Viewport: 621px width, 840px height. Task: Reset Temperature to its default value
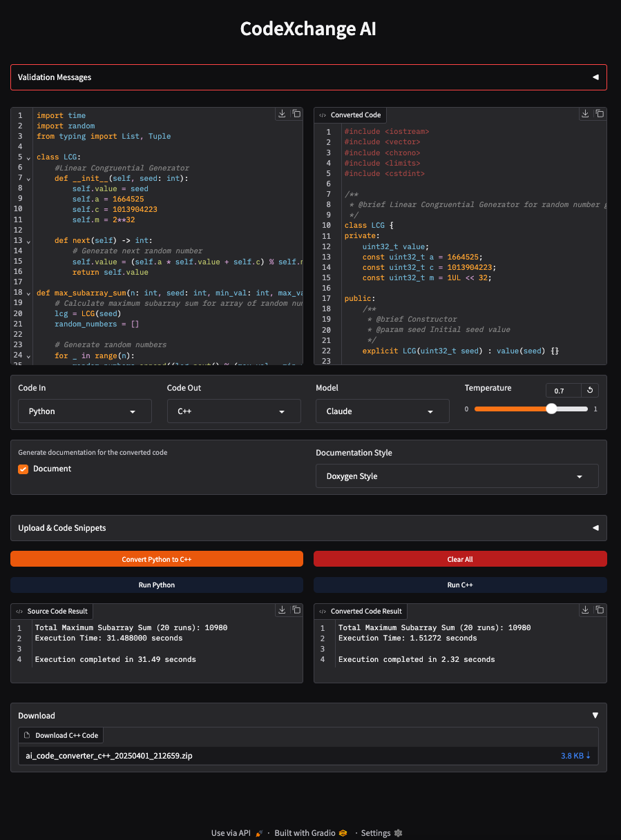(590, 391)
